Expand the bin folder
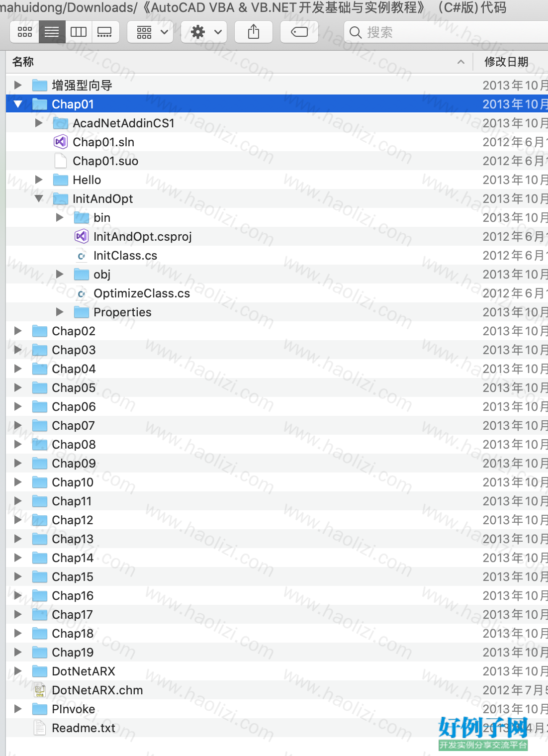The width and height of the screenshot is (548, 756). click(x=60, y=217)
